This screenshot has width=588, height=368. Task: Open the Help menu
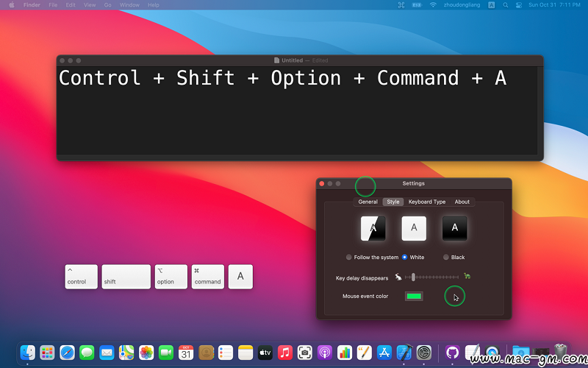[154, 5]
